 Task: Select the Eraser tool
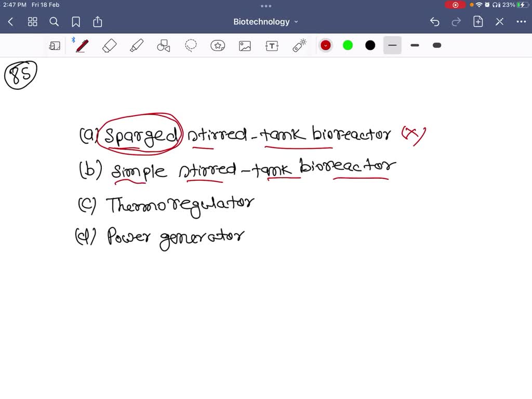point(109,45)
